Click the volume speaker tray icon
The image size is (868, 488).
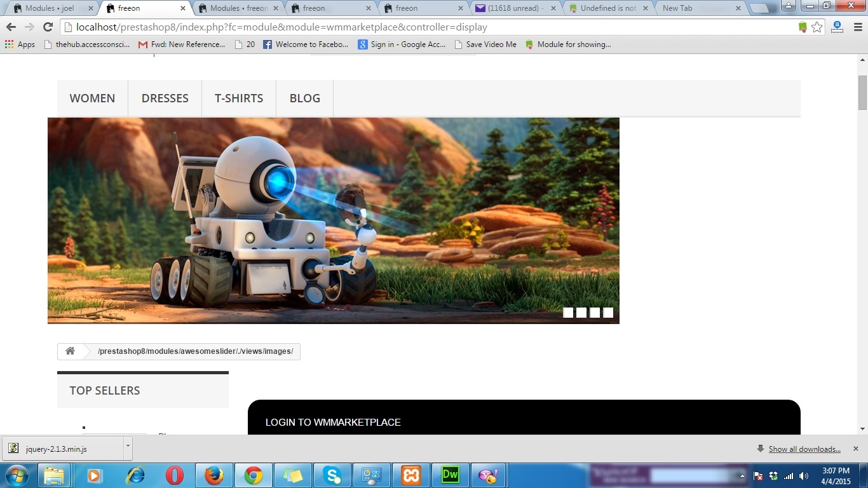(804, 476)
